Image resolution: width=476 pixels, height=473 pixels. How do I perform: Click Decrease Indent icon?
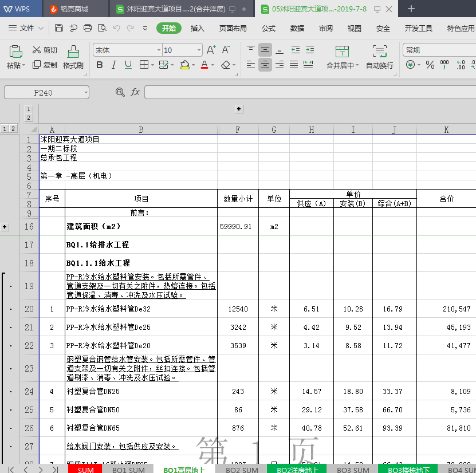295,50
